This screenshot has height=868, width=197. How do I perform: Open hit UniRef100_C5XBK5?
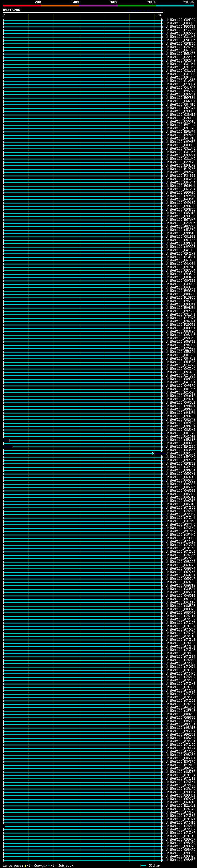tap(180, 40)
